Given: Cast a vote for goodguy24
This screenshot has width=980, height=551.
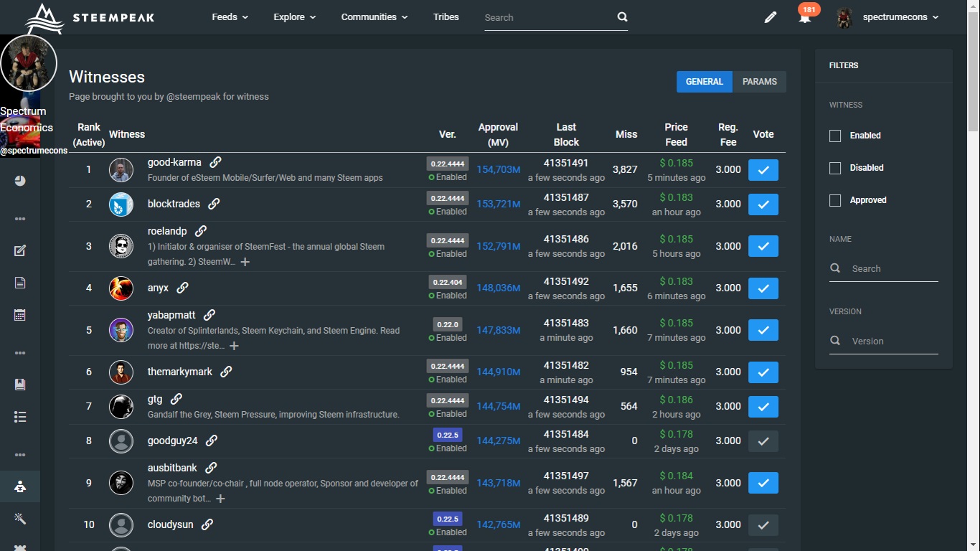Looking at the screenshot, I should pyautogui.click(x=763, y=441).
